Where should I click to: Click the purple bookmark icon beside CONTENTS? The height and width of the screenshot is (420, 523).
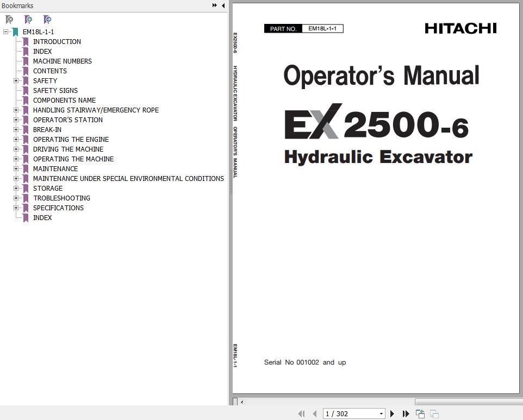tap(26, 71)
